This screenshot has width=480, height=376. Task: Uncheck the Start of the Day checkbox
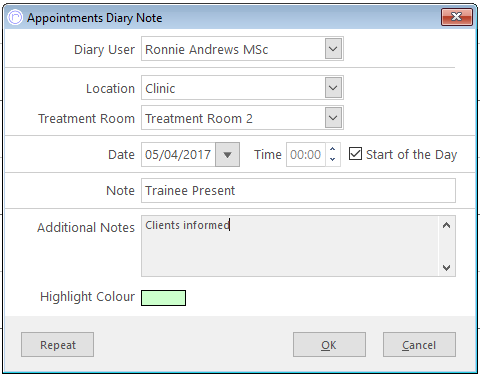click(355, 154)
